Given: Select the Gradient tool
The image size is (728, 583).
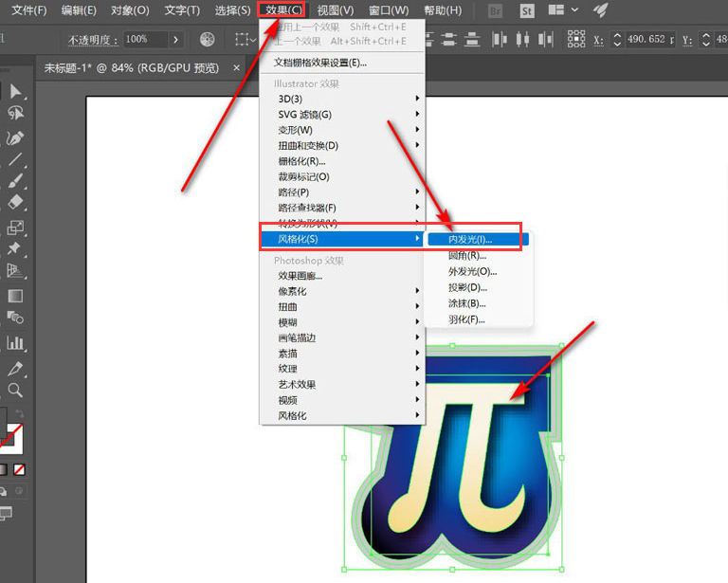Looking at the screenshot, I should pyautogui.click(x=15, y=296).
